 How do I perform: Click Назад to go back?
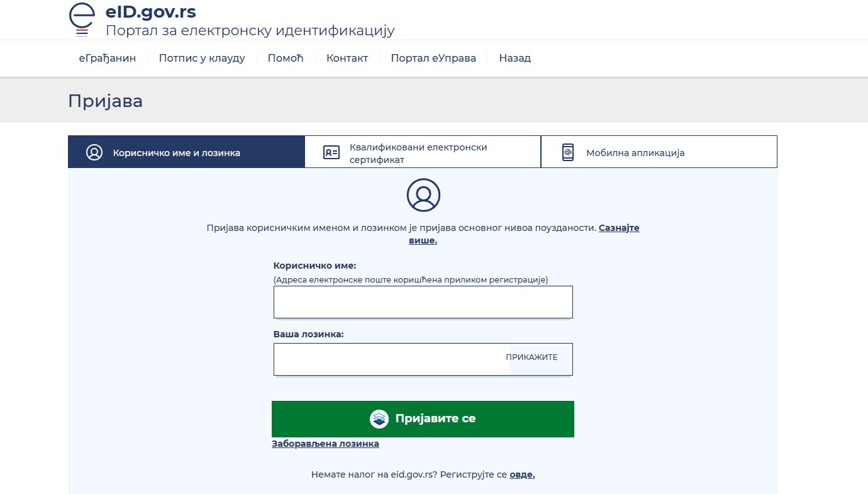(x=515, y=58)
